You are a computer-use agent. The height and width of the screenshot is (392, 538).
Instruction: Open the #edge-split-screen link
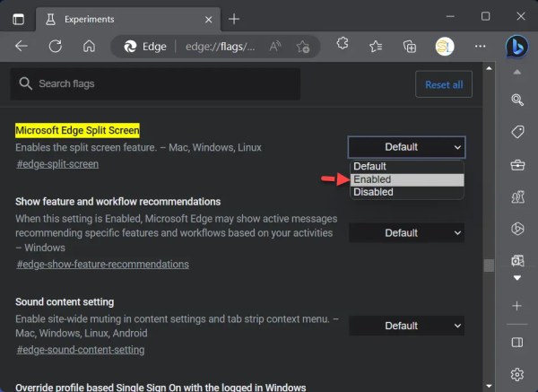point(57,164)
